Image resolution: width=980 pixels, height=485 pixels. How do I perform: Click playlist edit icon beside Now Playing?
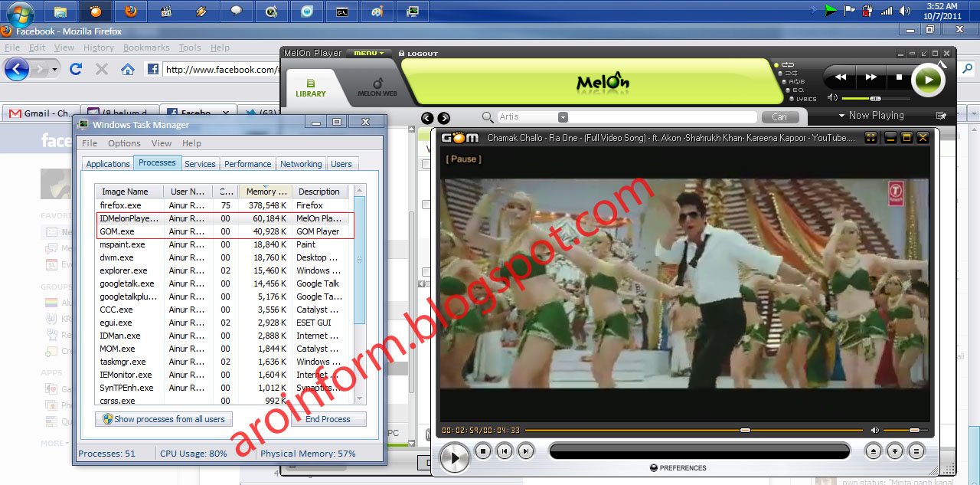pos(941,116)
